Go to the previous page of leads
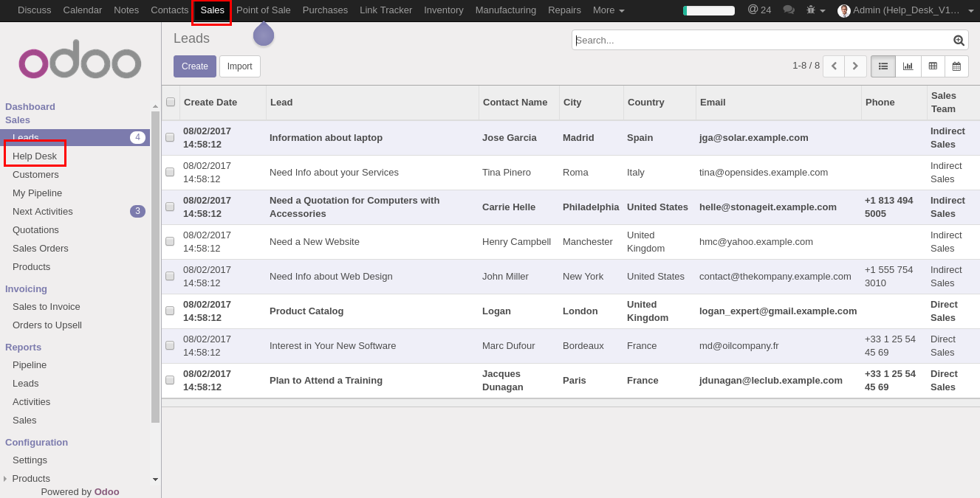Viewport: 980px width, 498px height. (834, 66)
